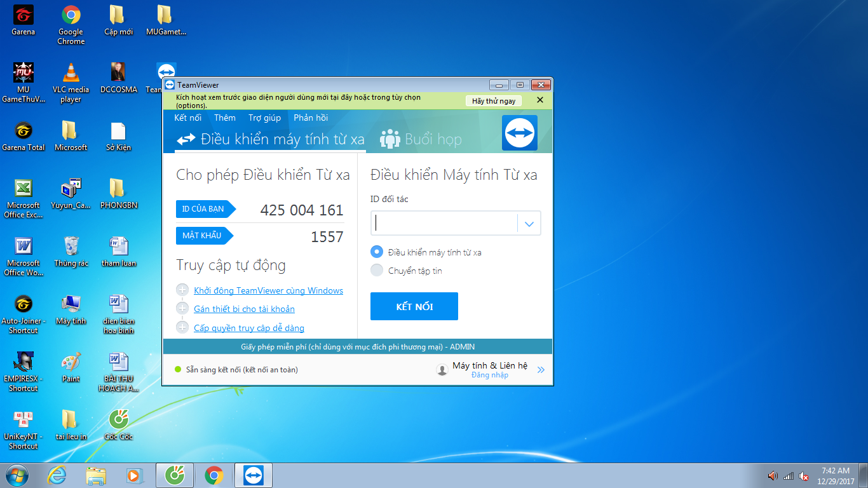Open Windows Explorer from the taskbar
Screen dimensions: 868x488
(96, 475)
